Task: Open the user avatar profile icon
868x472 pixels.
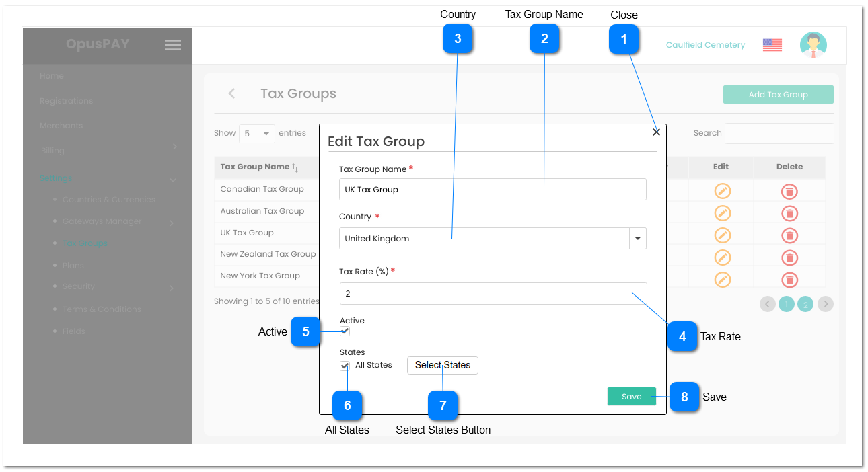Action: (813, 44)
